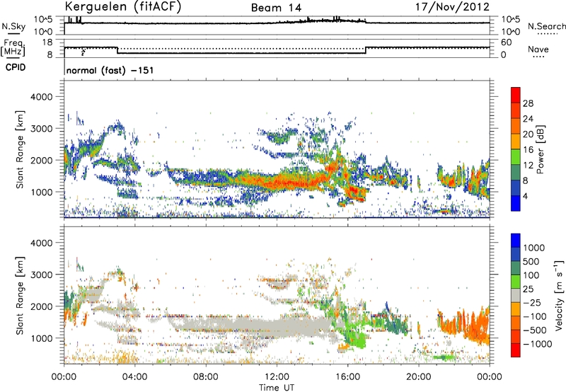Click the '04:00' time axis label
This screenshot has width=566, height=392.
click(x=134, y=377)
